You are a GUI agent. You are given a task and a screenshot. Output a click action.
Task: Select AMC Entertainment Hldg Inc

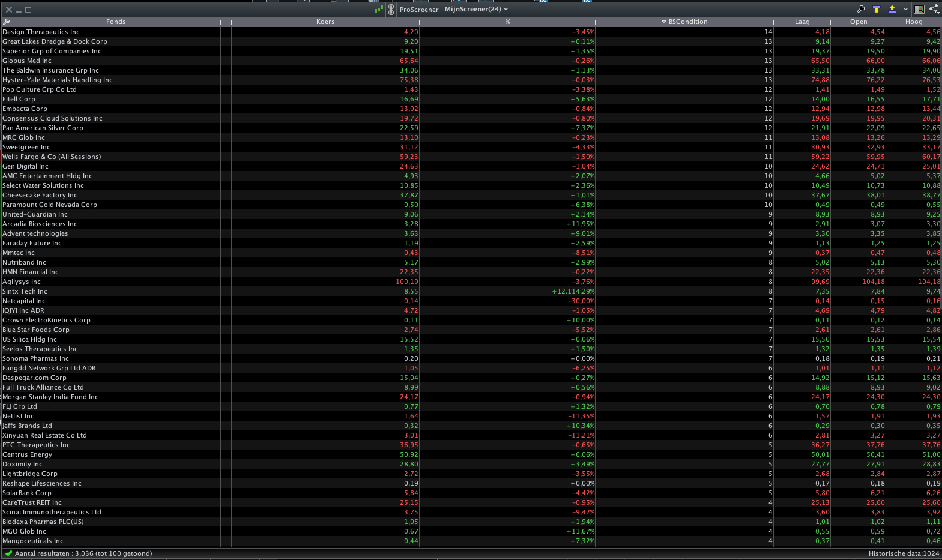tap(471, 176)
